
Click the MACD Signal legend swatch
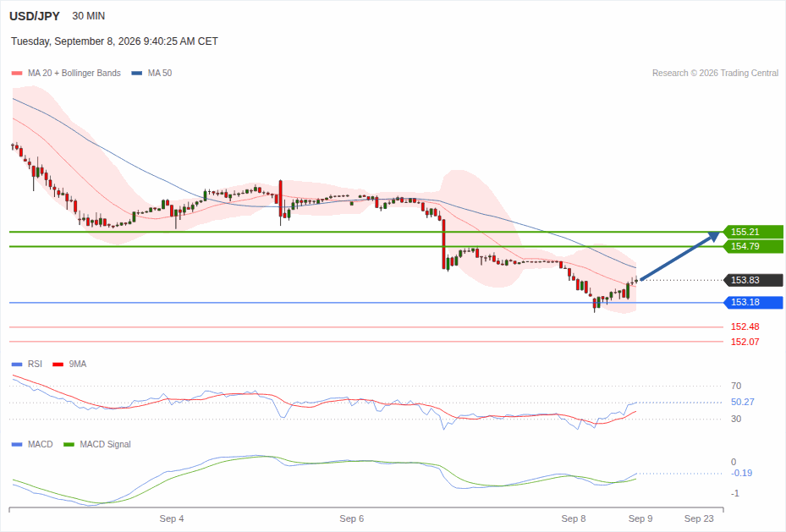click(69, 444)
